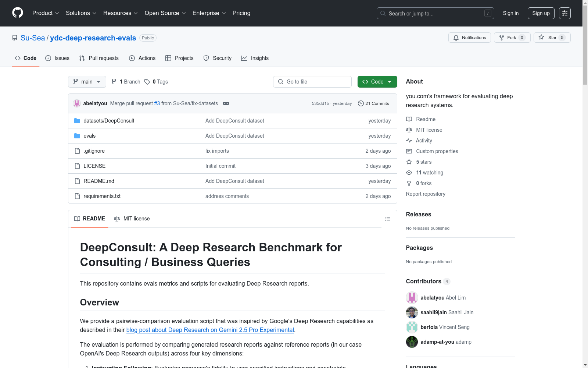The height and width of the screenshot is (368, 588).
Task: Click the book icon beside Readme
Action: coord(409,119)
